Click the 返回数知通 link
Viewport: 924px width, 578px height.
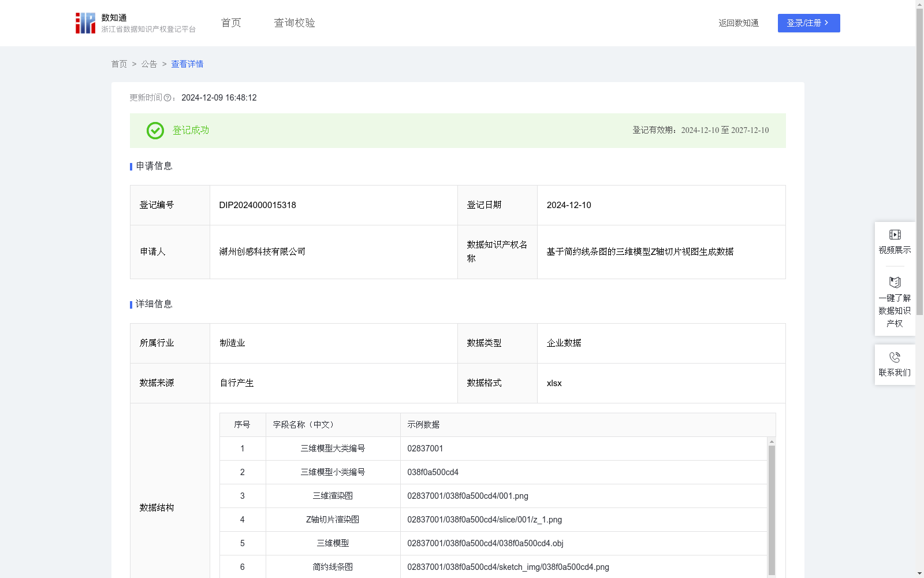tap(739, 23)
